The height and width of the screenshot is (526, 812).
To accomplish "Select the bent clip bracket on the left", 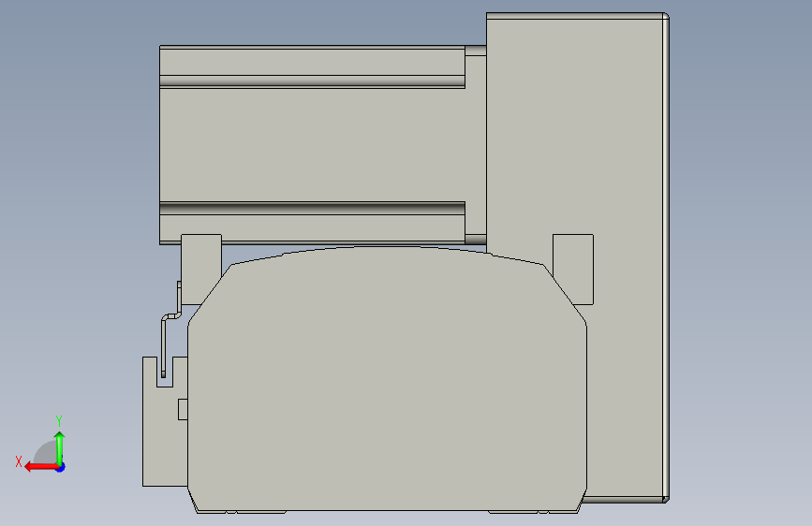I will (170, 329).
